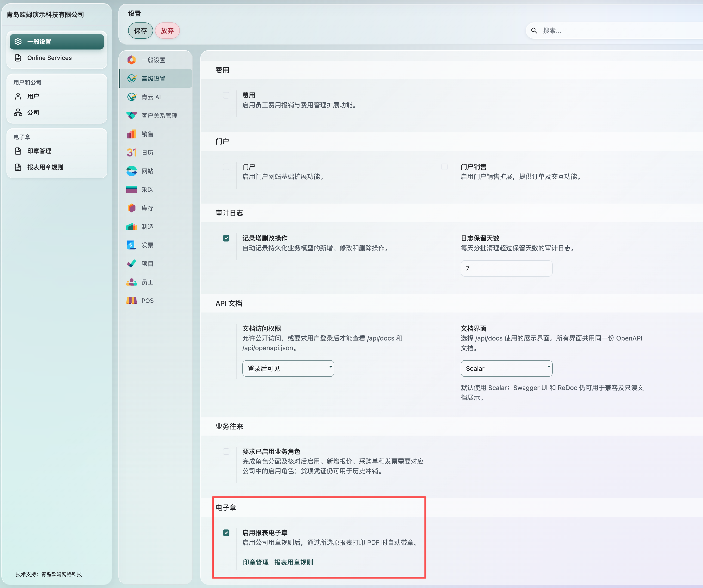Screen dimensions: 703x588
Task: Click the document icon next to 报表用章规则
Action: [x=18, y=167]
